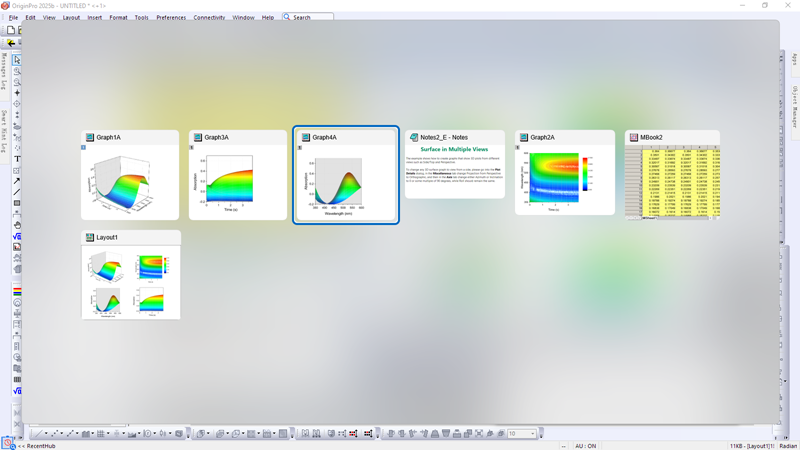The height and width of the screenshot is (450, 800).
Task: Open the Preferences menu
Action: click(171, 17)
